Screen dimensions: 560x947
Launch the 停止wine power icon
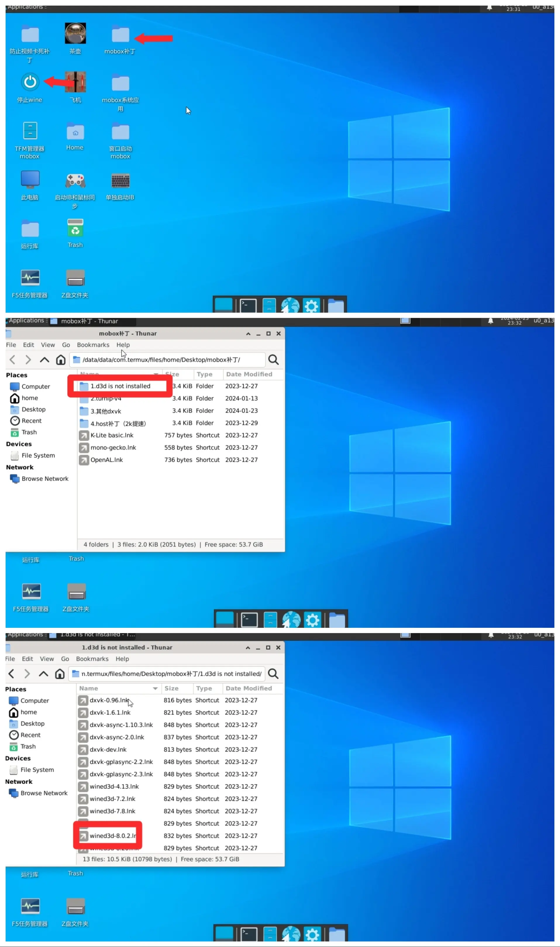click(x=30, y=82)
